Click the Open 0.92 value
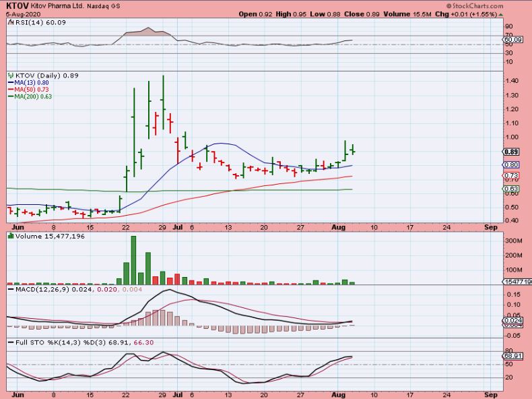 pos(255,14)
